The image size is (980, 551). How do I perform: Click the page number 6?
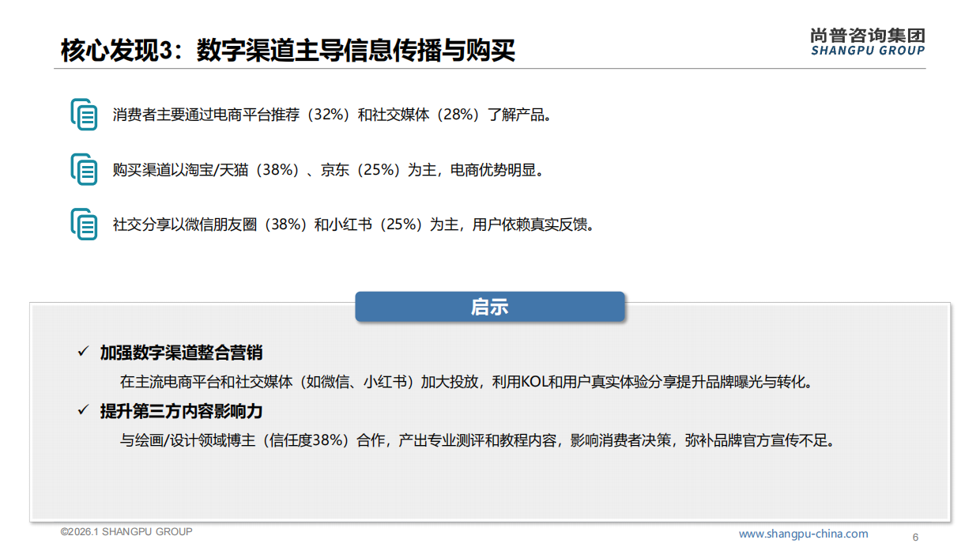pos(915,538)
